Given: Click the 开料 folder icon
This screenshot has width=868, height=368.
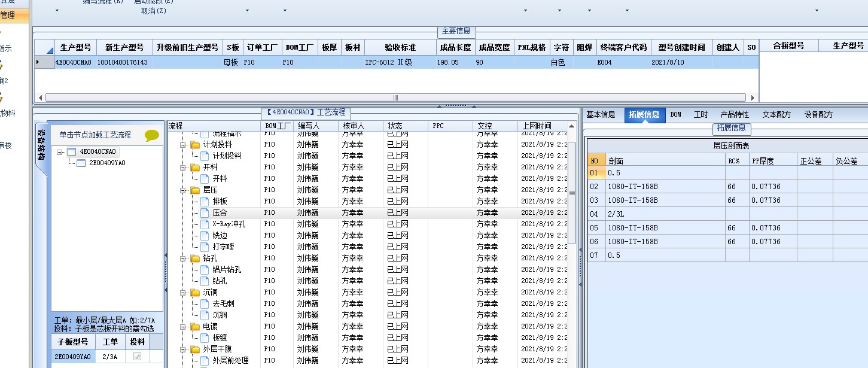Looking at the screenshot, I should pos(195,168).
